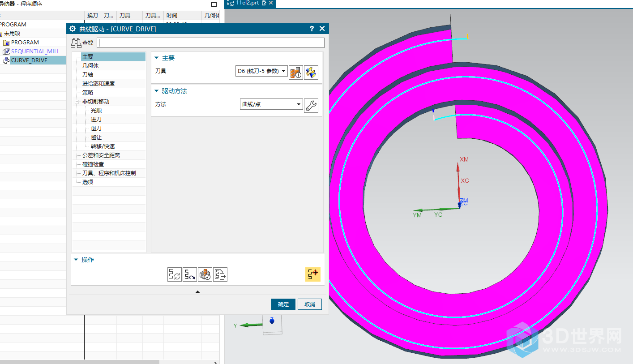Collapse the 非切削移动 tree node

[x=77, y=102]
